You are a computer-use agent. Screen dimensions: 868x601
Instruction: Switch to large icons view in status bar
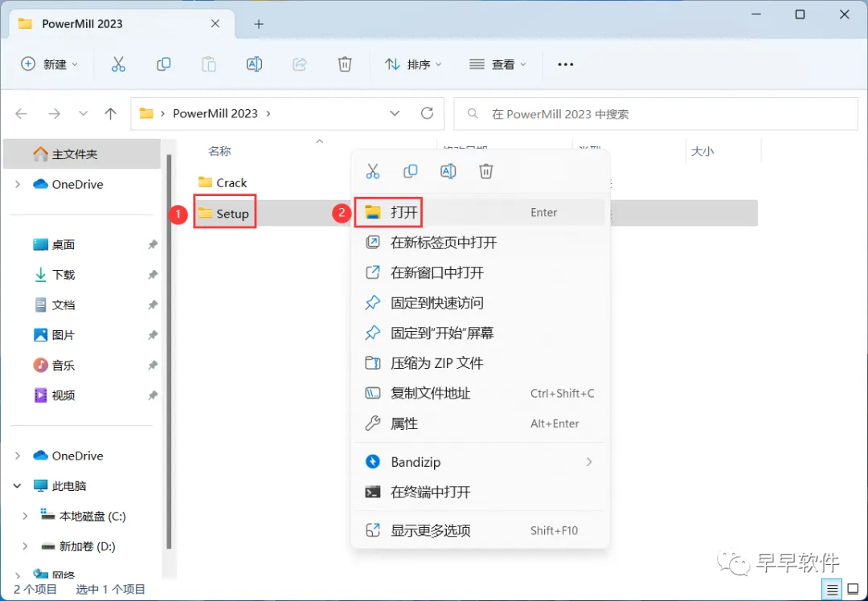click(853, 591)
